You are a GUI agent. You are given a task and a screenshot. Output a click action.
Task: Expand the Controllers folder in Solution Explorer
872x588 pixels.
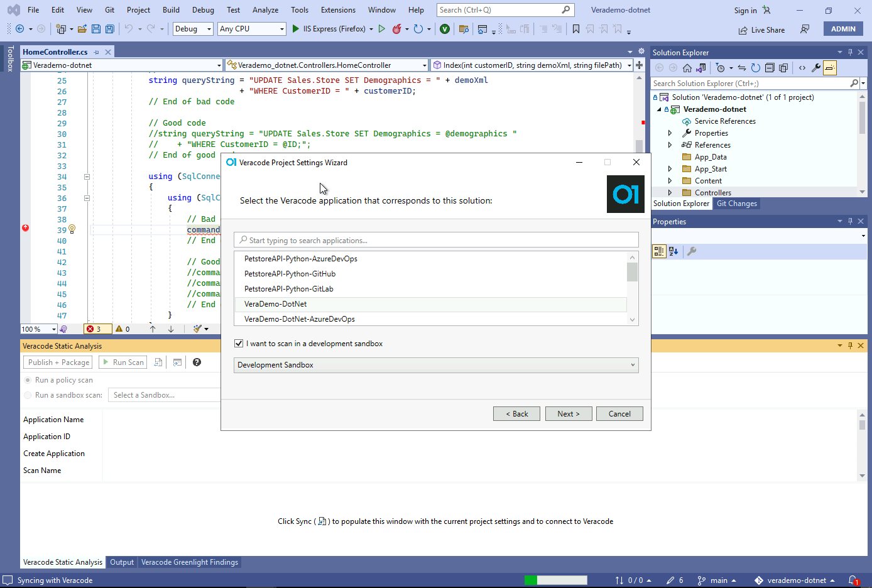coord(670,193)
